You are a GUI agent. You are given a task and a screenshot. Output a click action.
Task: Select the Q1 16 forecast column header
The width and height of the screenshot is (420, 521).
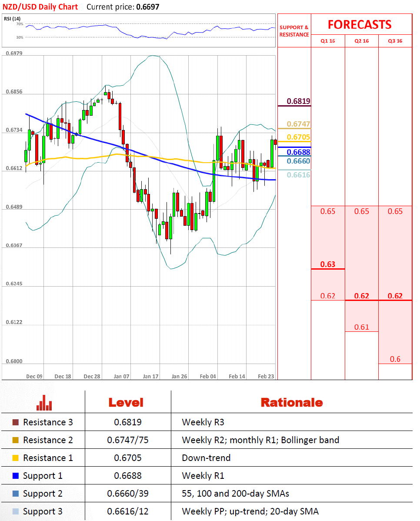328,41
